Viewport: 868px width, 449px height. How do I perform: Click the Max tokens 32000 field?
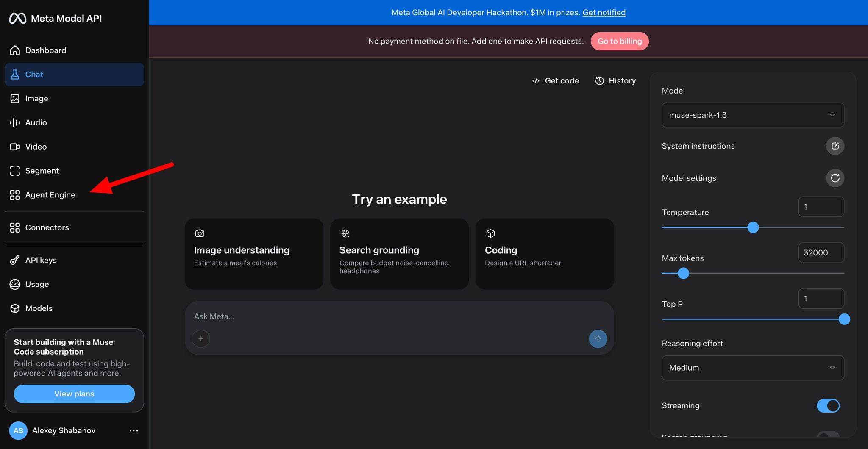(x=821, y=253)
